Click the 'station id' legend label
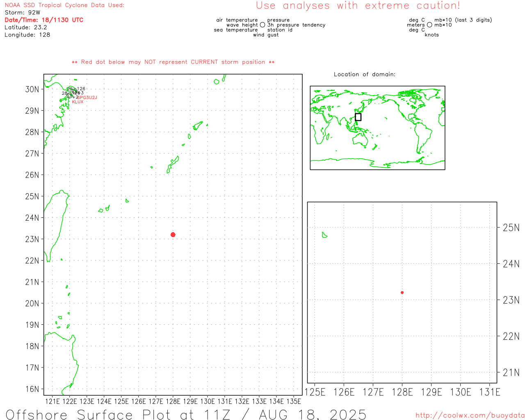The height and width of the screenshot is (420, 525). (x=280, y=30)
